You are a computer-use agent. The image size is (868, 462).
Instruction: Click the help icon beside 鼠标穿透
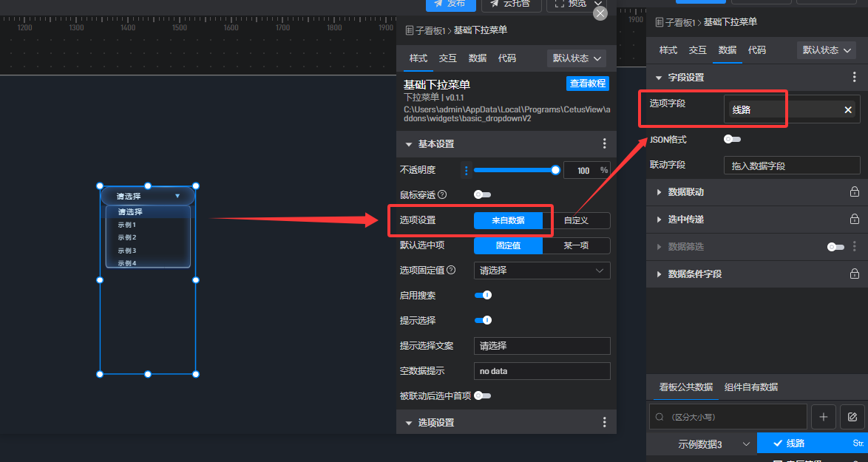click(x=442, y=194)
